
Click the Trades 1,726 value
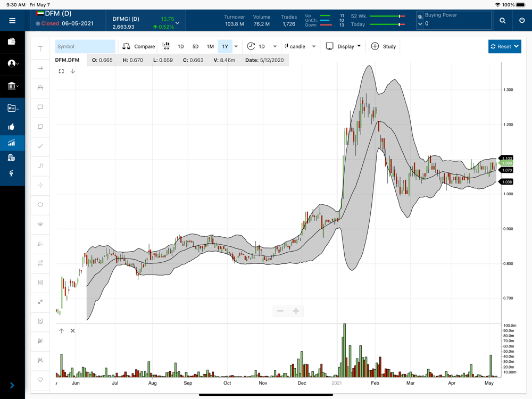click(289, 24)
